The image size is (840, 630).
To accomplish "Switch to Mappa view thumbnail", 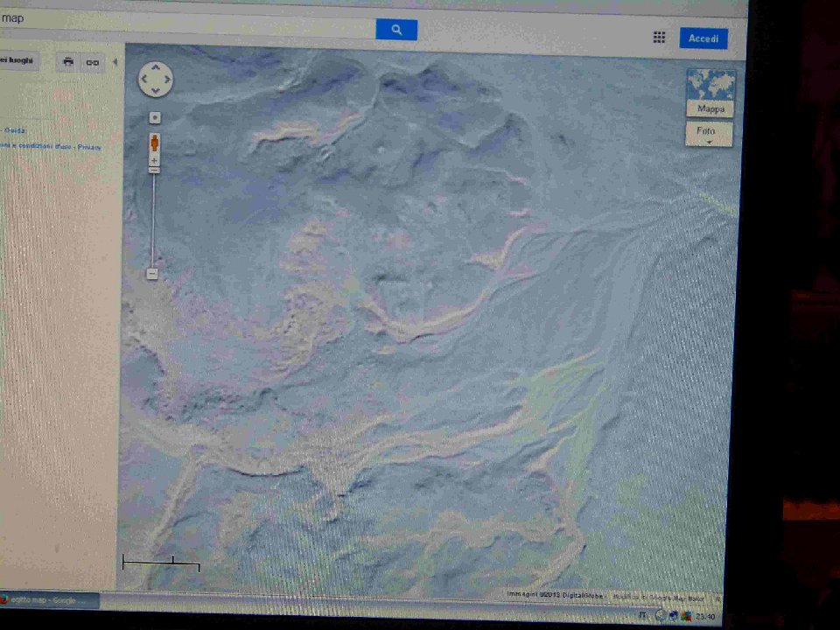I will point(710,94).
